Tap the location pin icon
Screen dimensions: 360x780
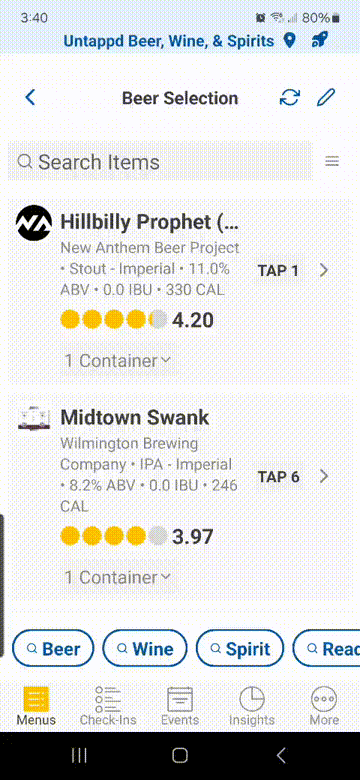coord(289,41)
